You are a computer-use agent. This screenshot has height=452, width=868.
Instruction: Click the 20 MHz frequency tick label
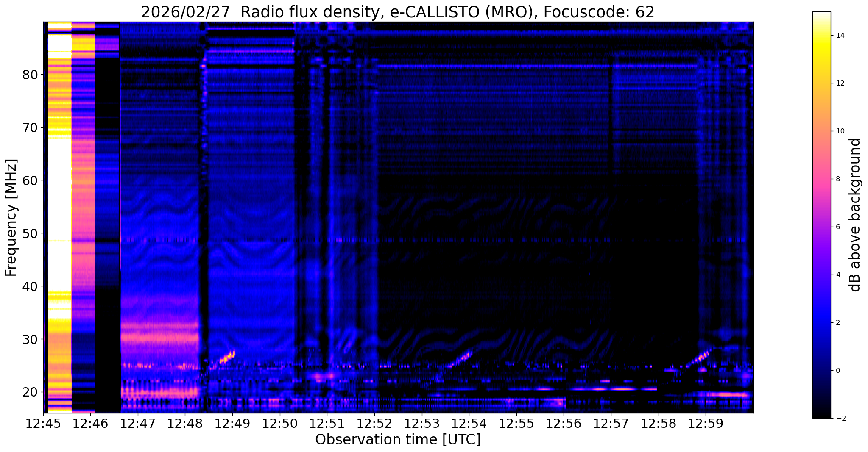pyautogui.click(x=30, y=392)
